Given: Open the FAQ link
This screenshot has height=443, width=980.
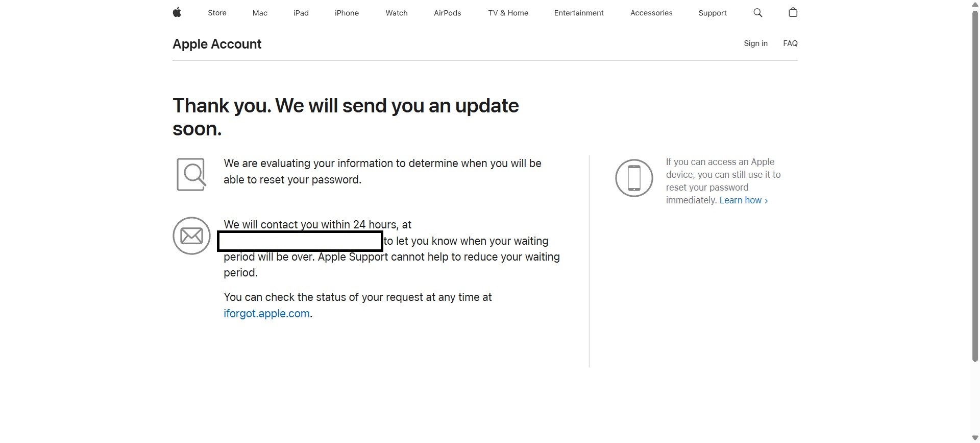Looking at the screenshot, I should point(790,43).
